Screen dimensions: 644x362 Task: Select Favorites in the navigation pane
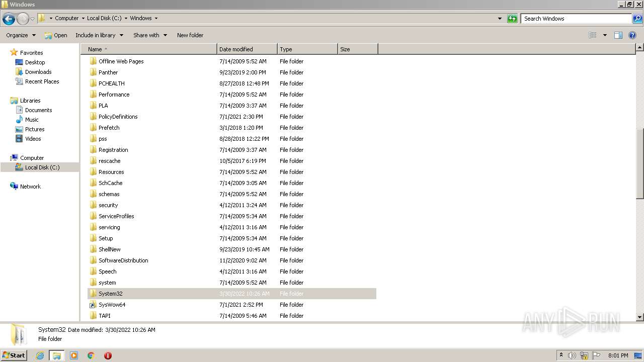[x=31, y=53]
